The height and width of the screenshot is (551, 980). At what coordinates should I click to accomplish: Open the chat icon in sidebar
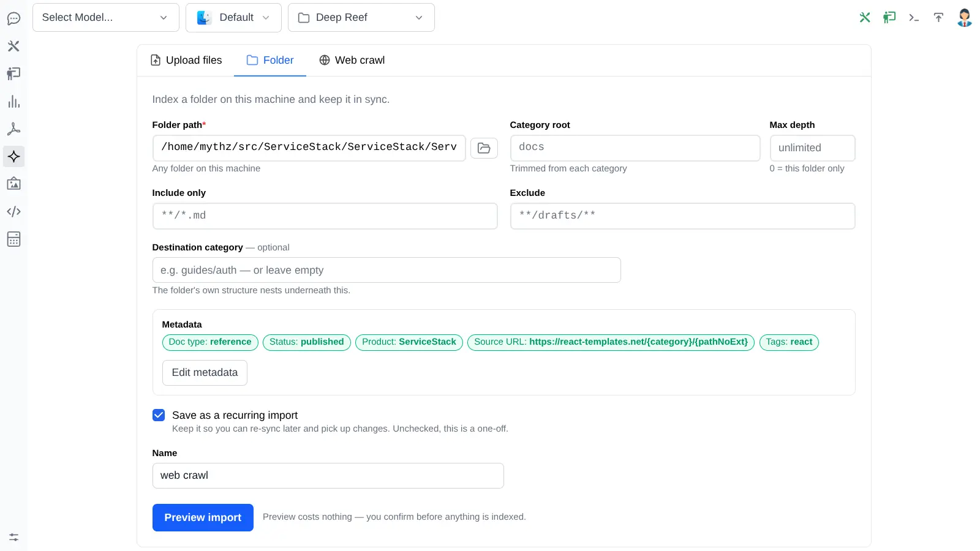point(13,18)
